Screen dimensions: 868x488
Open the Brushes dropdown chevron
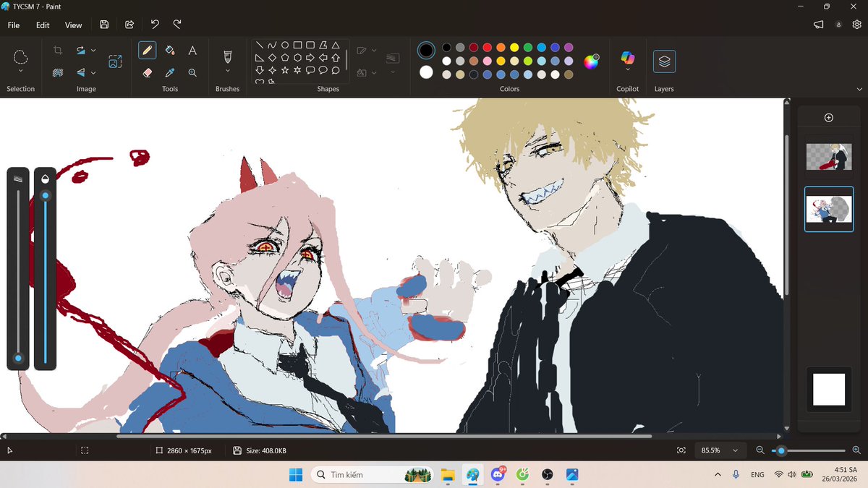pyautogui.click(x=227, y=71)
